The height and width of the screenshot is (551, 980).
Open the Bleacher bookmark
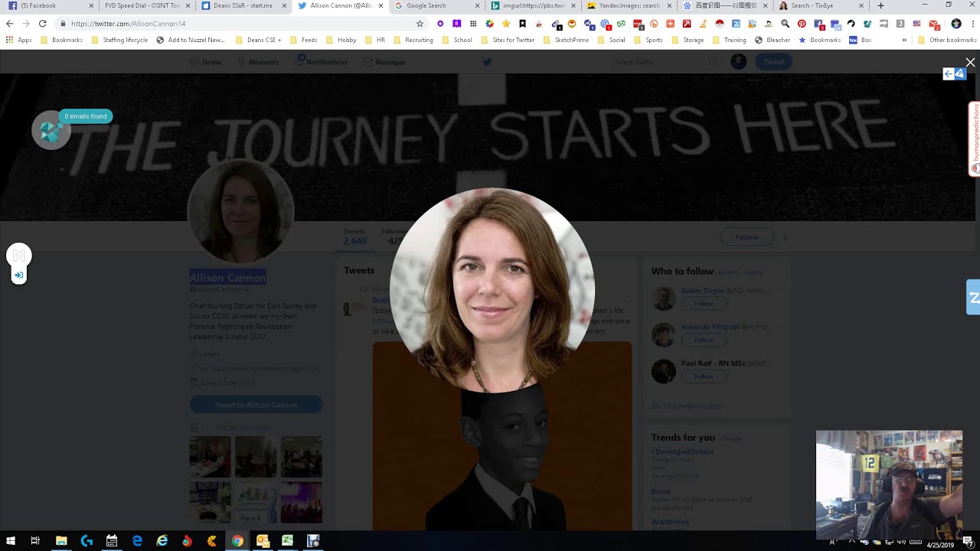pyautogui.click(x=773, y=40)
